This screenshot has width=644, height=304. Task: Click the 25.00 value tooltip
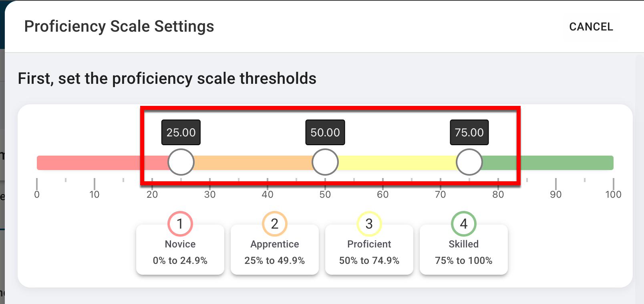click(x=181, y=132)
